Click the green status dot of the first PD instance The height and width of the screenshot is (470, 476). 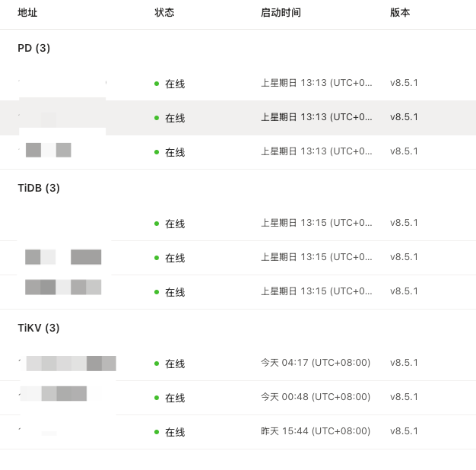click(x=157, y=84)
